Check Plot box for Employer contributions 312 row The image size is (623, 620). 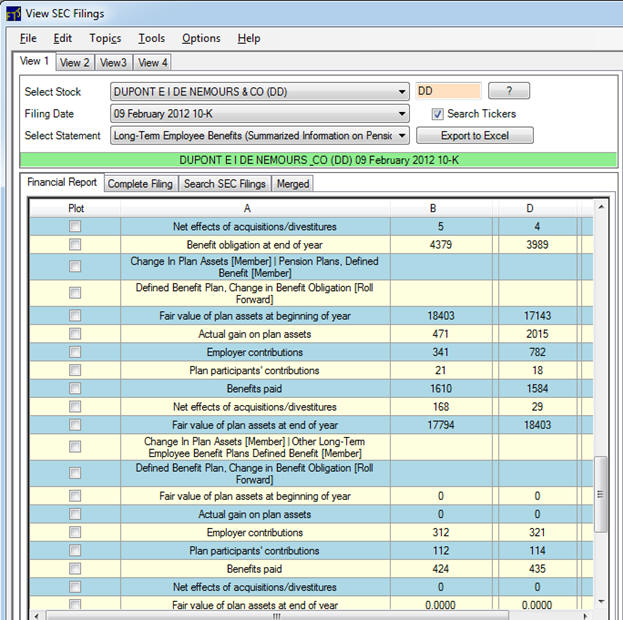[x=75, y=532]
